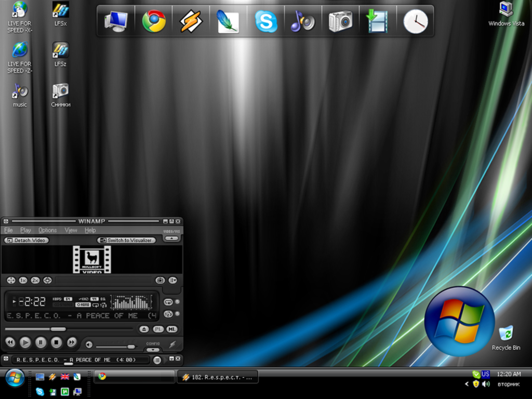The height and width of the screenshot is (399, 532).
Task: Select the LFSx desktop icon
Action: tap(60, 14)
